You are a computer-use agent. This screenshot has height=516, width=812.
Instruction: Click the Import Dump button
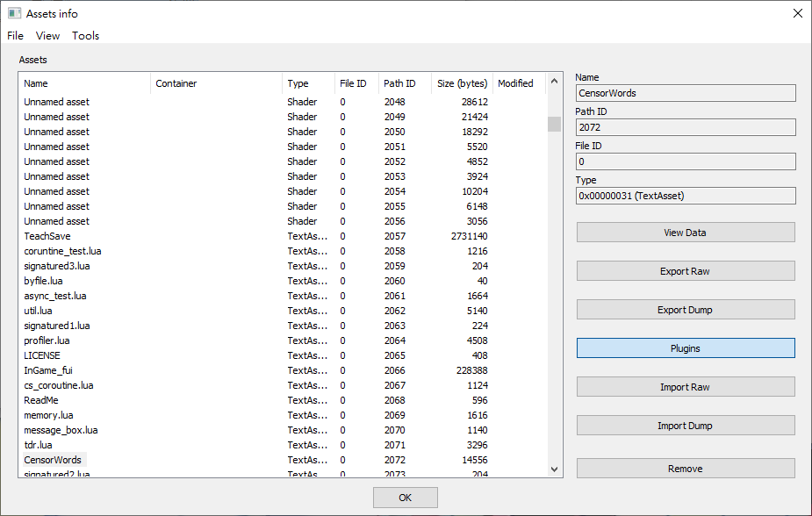[685, 426]
